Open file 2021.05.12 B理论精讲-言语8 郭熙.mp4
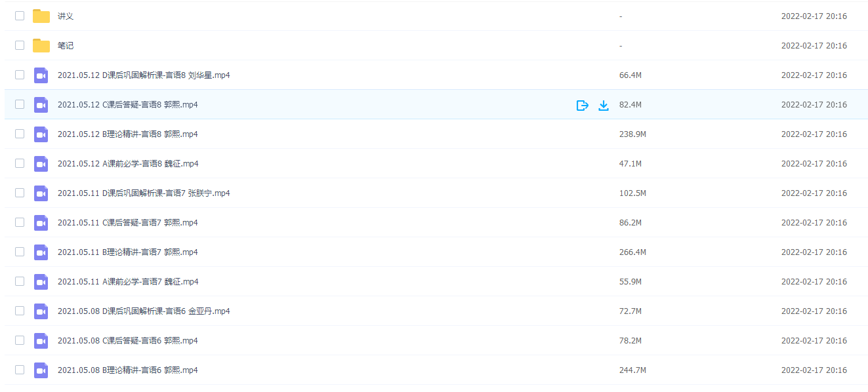Viewport: 868px width, 392px height. 128,134
